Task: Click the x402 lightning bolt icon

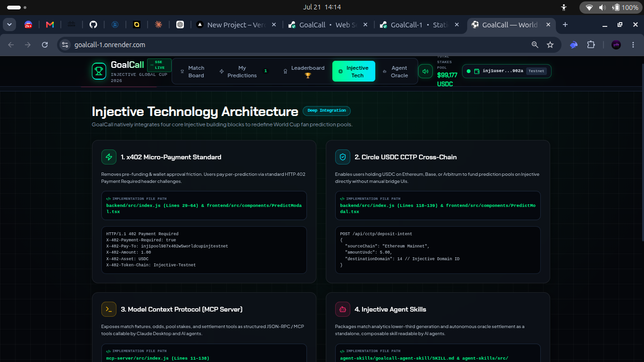Action: [109, 157]
